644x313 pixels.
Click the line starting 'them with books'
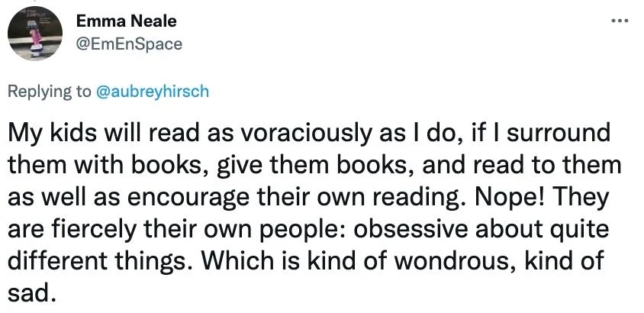click(314, 166)
